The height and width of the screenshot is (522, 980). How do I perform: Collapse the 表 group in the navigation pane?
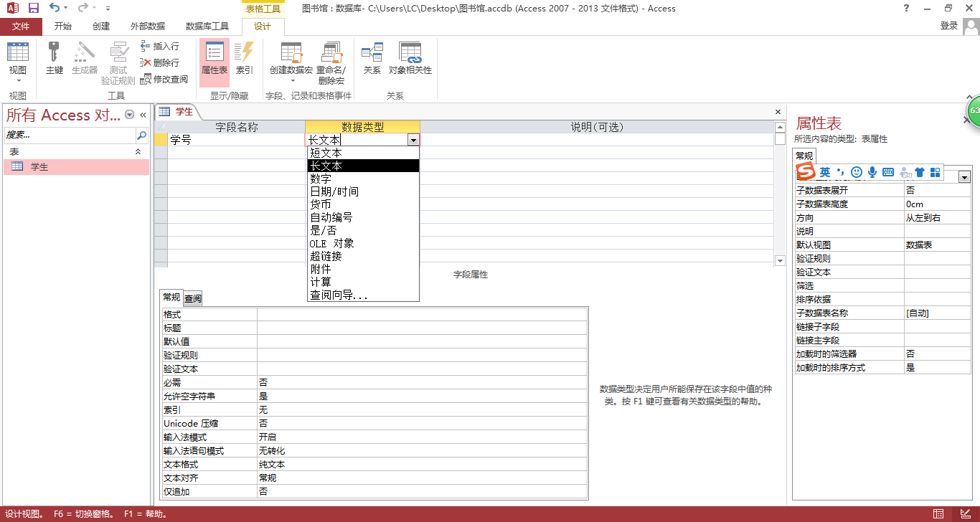click(x=138, y=152)
